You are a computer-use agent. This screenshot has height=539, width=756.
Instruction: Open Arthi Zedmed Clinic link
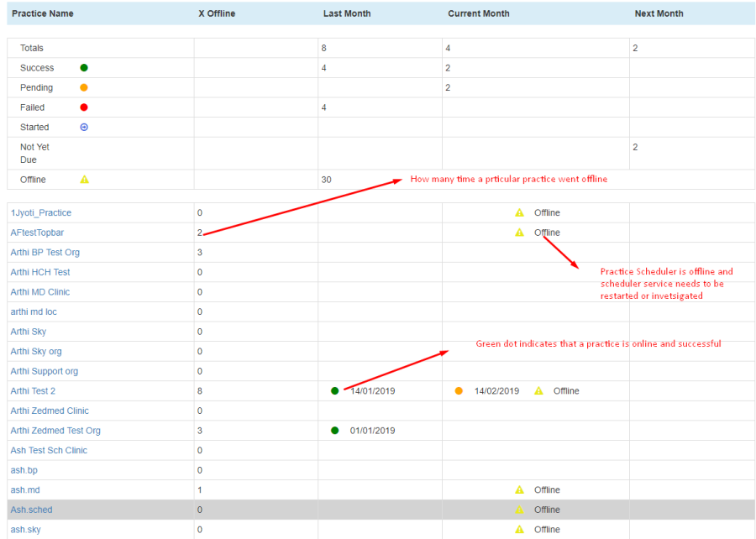click(x=50, y=411)
